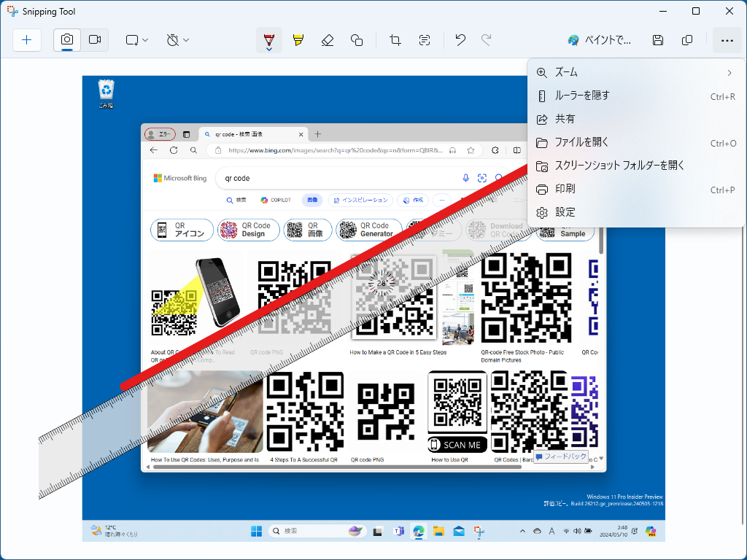Select the Crop tool
The height and width of the screenshot is (560, 747).
coord(395,40)
